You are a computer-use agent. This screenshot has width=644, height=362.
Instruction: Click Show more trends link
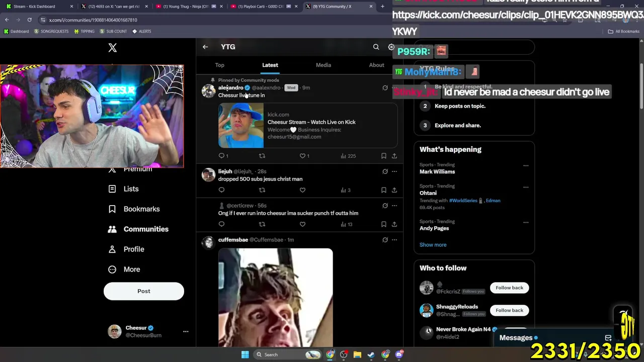433,245
